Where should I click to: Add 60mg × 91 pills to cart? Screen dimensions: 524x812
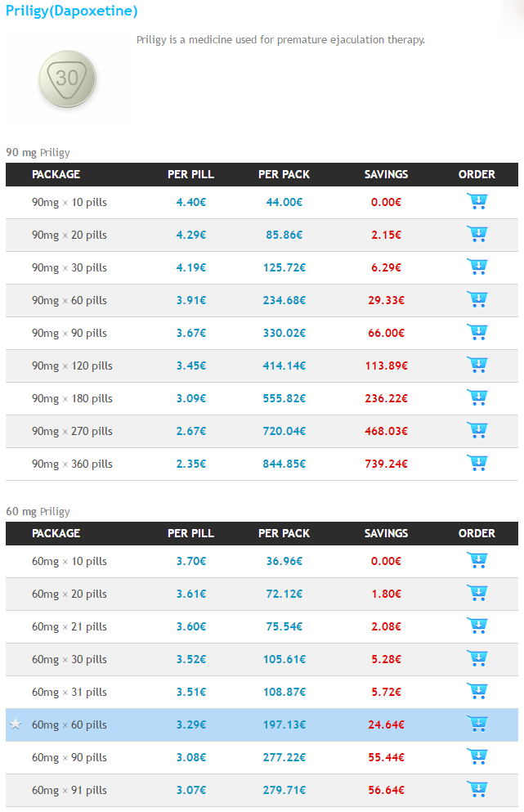pos(477,789)
